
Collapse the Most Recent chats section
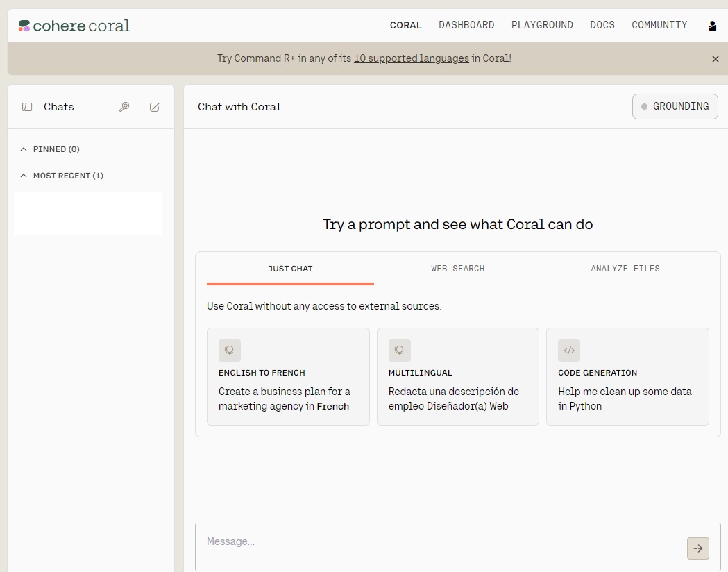24,176
